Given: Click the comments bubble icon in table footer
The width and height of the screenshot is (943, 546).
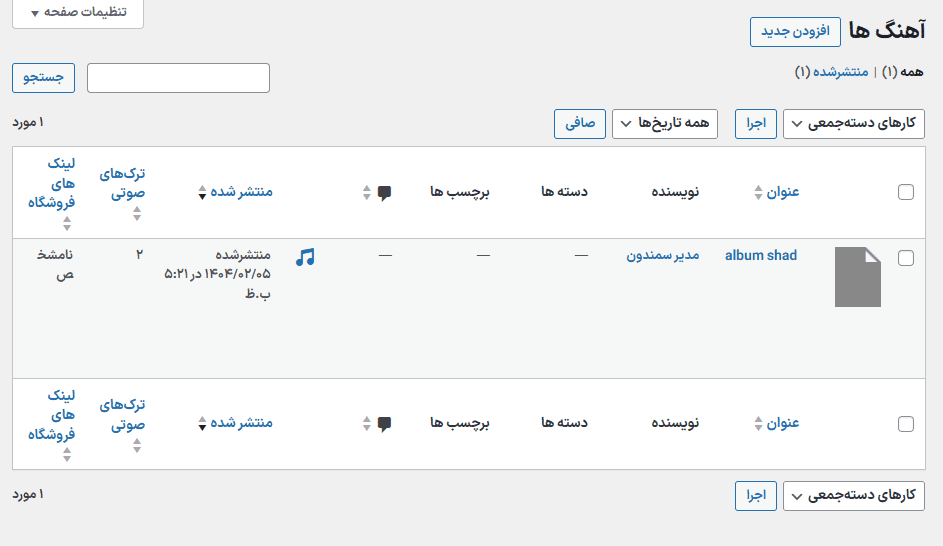Looking at the screenshot, I should 384,424.
